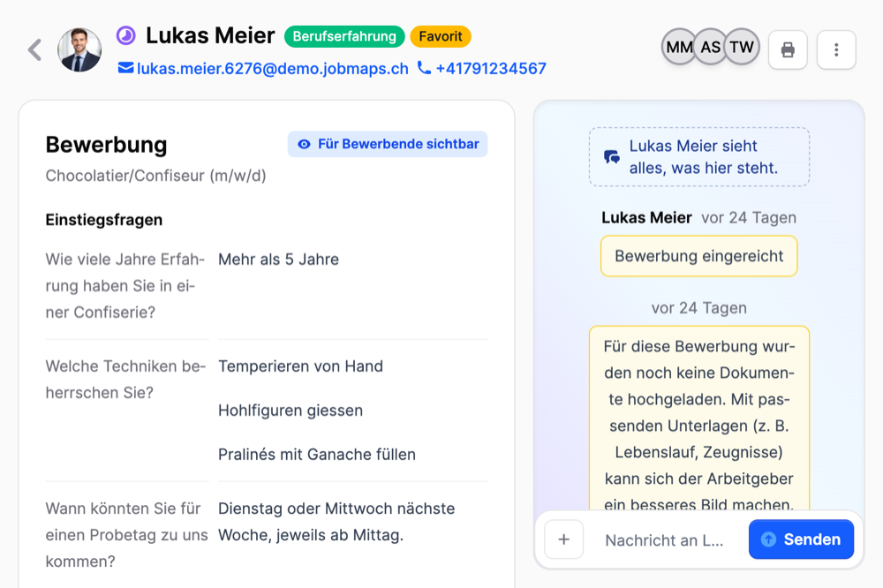Call phone number +41791234567
The image size is (883, 588).
[491, 68]
